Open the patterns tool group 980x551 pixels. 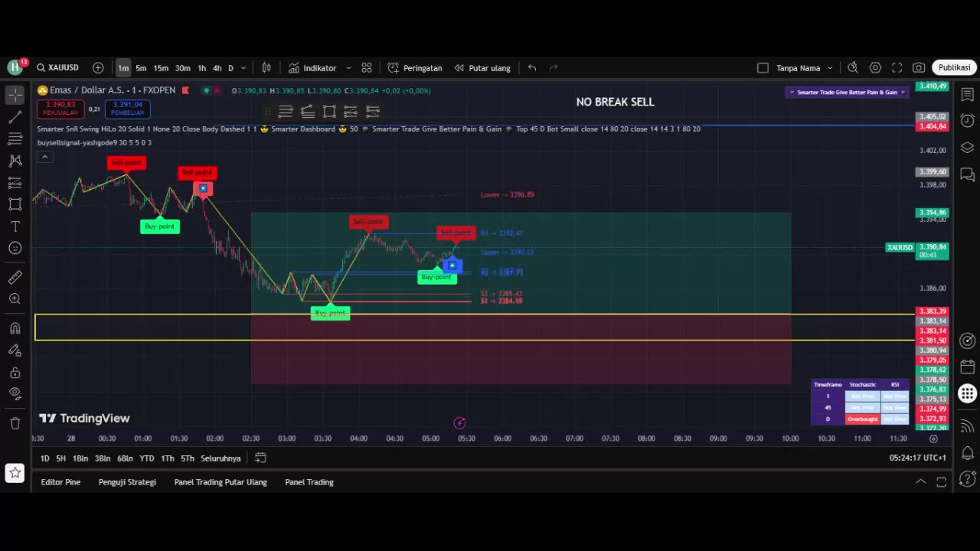coord(15,161)
